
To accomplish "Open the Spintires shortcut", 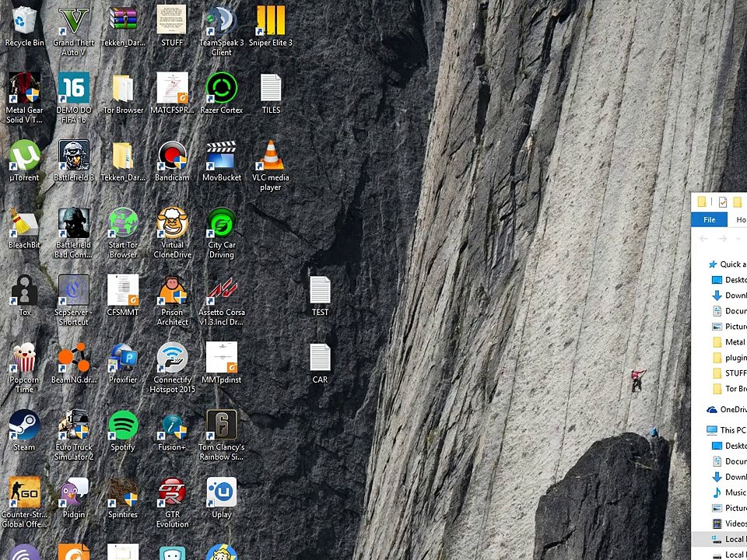I will point(123,498).
